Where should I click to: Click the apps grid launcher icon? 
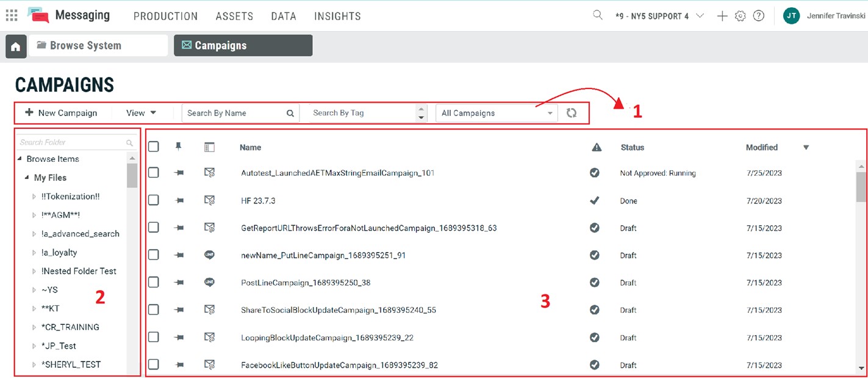(12, 16)
